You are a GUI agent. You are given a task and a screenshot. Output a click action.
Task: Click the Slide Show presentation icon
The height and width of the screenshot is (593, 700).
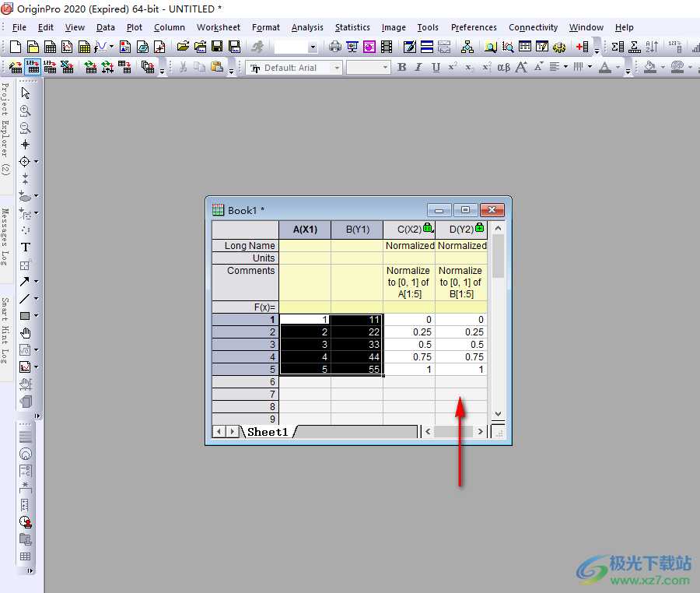pos(352,47)
